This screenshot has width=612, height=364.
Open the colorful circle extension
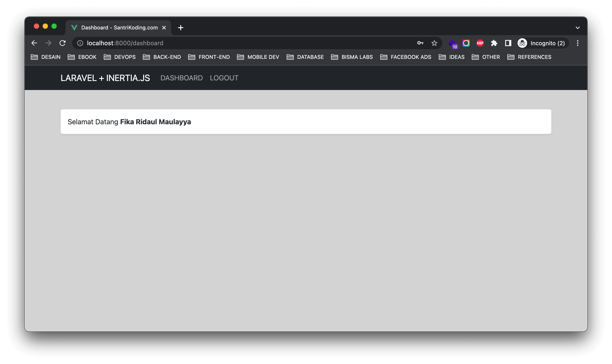pyautogui.click(x=466, y=43)
